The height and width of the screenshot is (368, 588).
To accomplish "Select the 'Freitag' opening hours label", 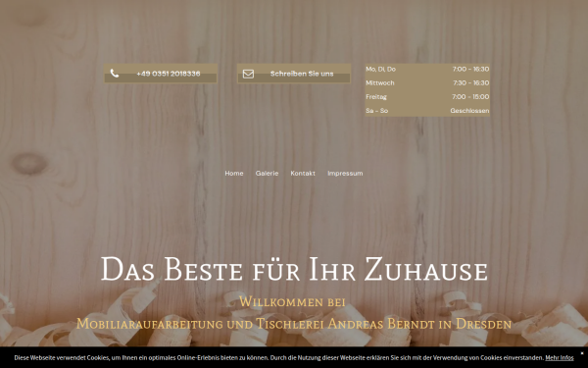I will coord(376,97).
